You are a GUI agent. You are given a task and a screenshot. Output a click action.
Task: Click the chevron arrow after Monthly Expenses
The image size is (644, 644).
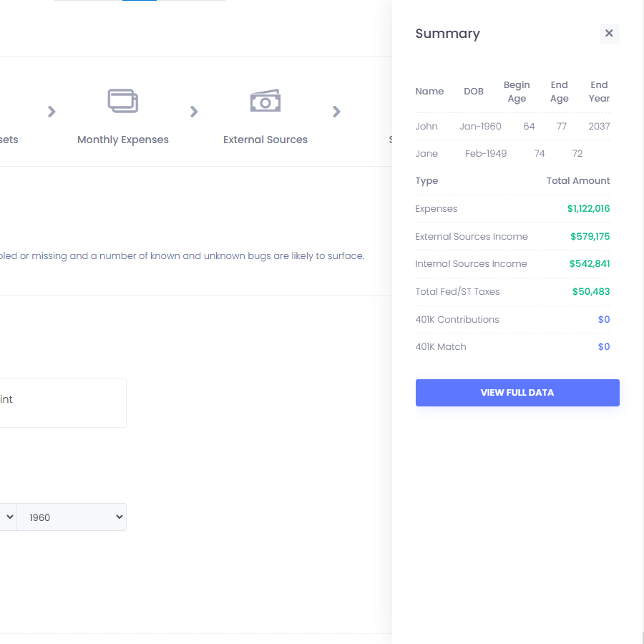(x=194, y=112)
